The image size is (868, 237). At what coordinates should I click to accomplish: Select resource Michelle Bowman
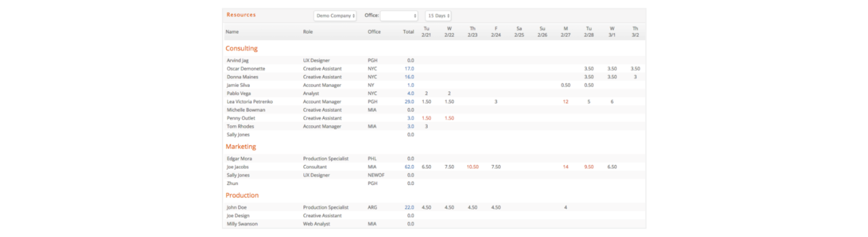pyautogui.click(x=246, y=110)
